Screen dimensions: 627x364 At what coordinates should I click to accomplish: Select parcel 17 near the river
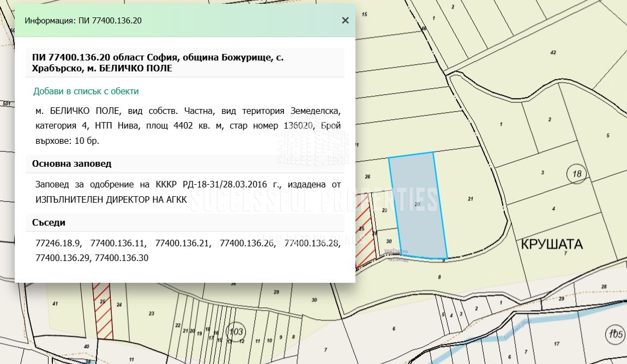click(x=556, y=344)
